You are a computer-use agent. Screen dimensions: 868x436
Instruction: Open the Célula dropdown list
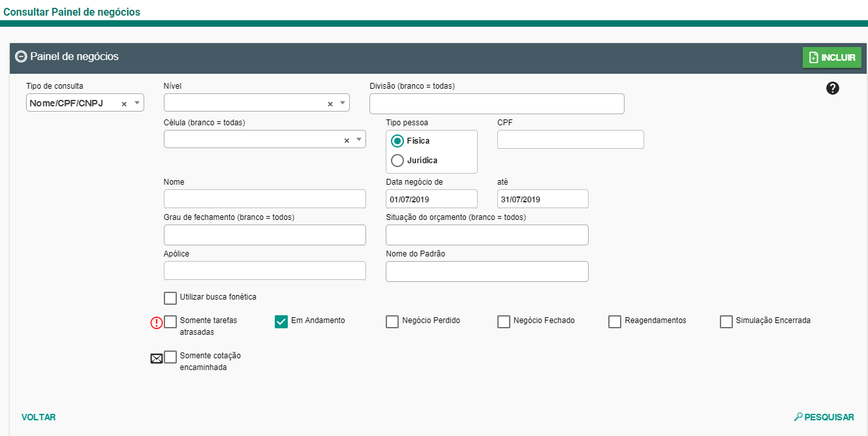click(x=359, y=140)
